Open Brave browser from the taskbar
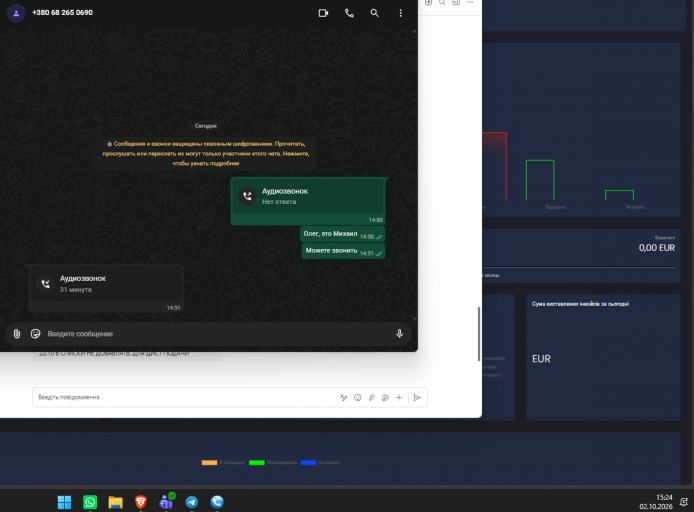The image size is (694, 512). pyautogui.click(x=141, y=502)
